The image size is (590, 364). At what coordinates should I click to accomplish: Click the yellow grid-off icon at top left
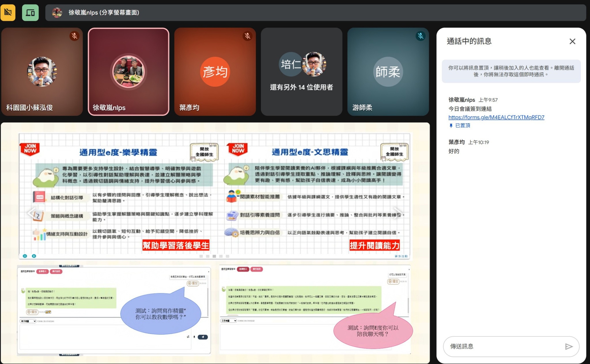pyautogui.click(x=8, y=13)
